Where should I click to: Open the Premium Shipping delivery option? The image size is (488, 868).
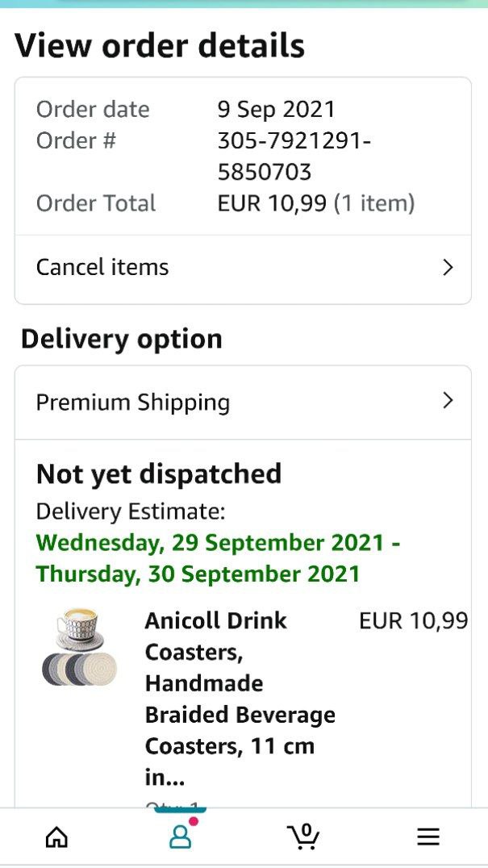click(x=133, y=402)
